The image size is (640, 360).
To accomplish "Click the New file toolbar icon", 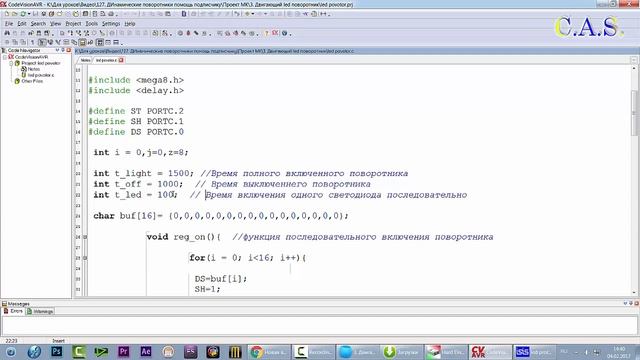I will click(7, 14).
